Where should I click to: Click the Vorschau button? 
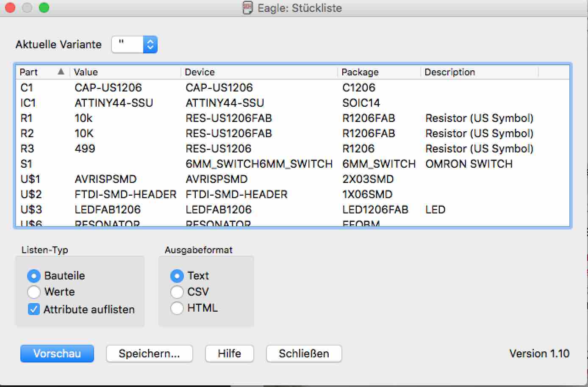[x=57, y=354]
